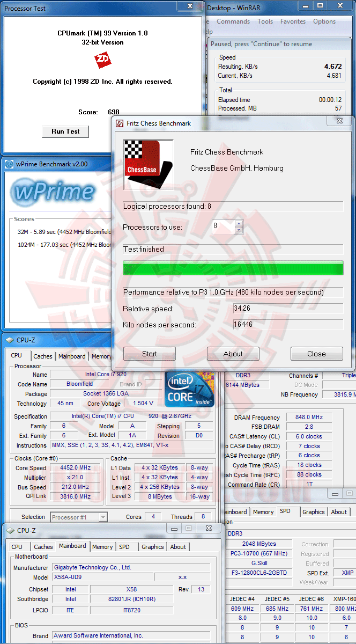Open Memory tab in front CPU-Z Mainboard window
Screen dimensions: 356x644
102,547
